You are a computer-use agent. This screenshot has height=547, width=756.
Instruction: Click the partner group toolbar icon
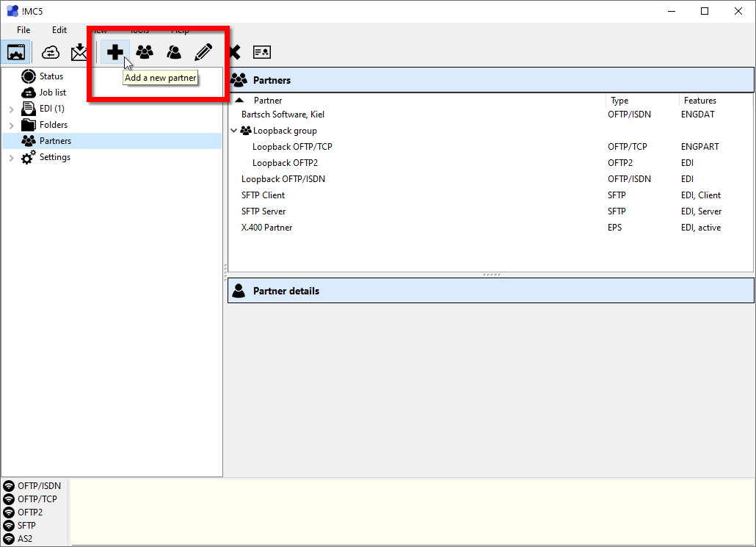144,51
